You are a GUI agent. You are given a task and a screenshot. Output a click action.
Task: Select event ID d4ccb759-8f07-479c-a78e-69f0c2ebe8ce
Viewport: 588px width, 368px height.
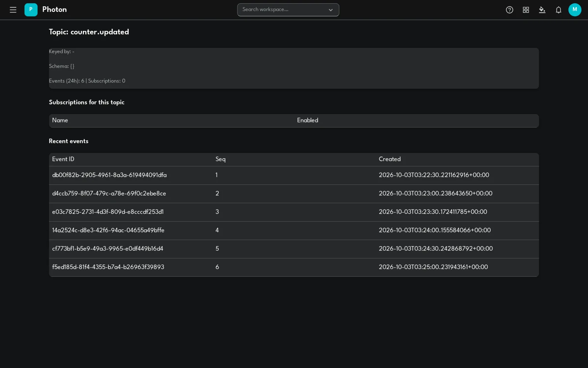[109, 194]
